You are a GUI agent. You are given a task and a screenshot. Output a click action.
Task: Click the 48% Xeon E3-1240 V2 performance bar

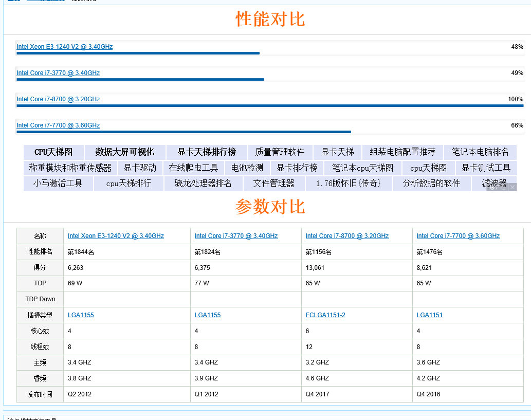point(138,53)
